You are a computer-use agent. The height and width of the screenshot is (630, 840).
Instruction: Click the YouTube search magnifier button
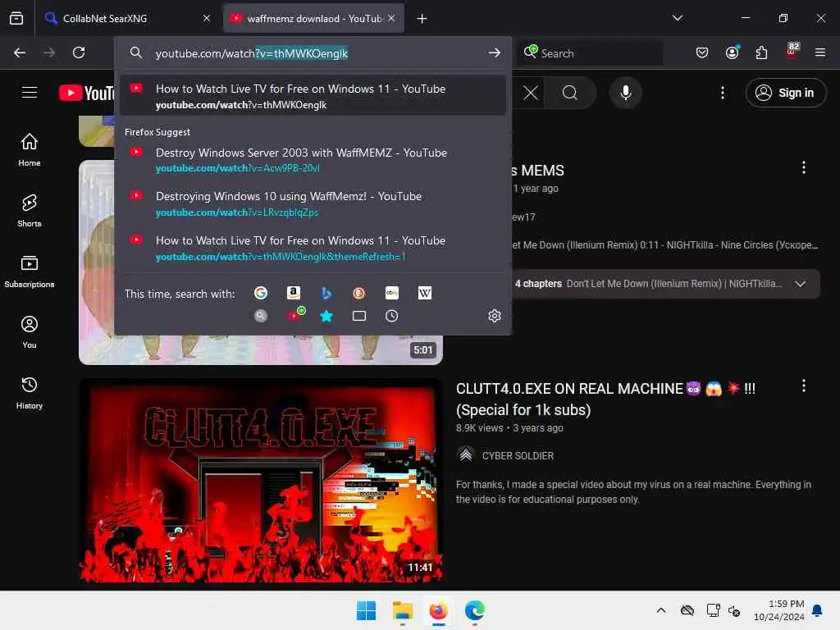570,93
